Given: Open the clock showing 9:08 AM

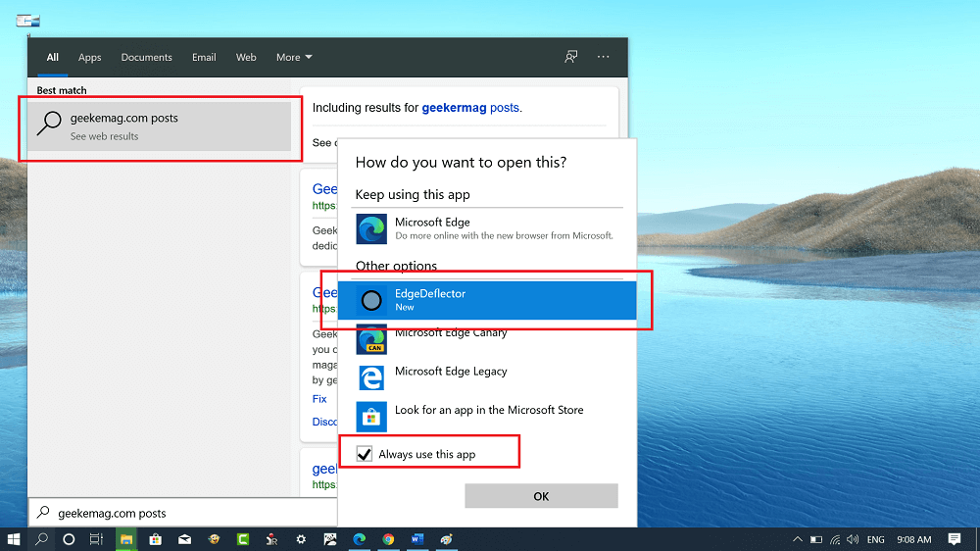Looking at the screenshot, I should 913,540.
